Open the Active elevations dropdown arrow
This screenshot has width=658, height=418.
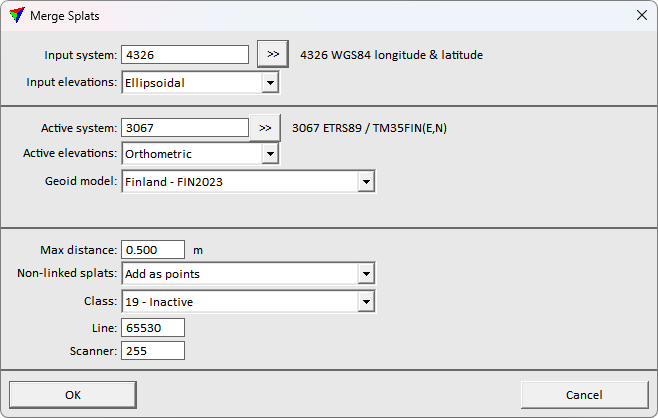point(269,154)
